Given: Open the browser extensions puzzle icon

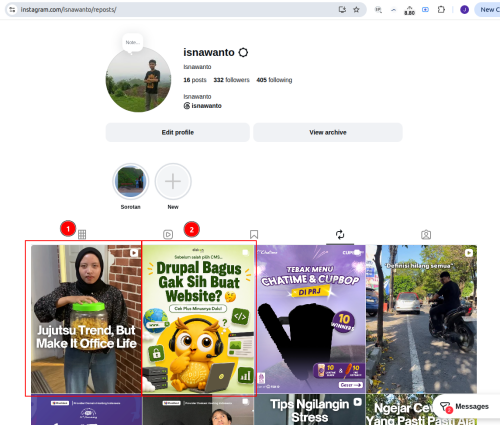Looking at the screenshot, I should (x=441, y=10).
